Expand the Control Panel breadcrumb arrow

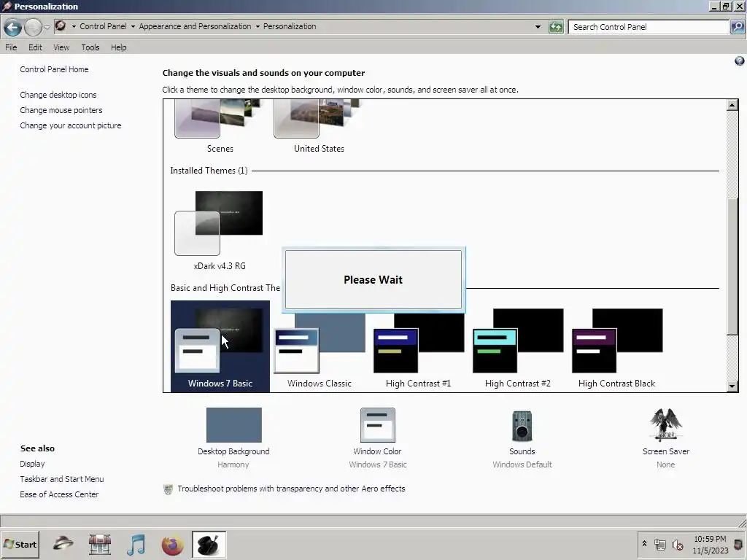[x=133, y=27]
